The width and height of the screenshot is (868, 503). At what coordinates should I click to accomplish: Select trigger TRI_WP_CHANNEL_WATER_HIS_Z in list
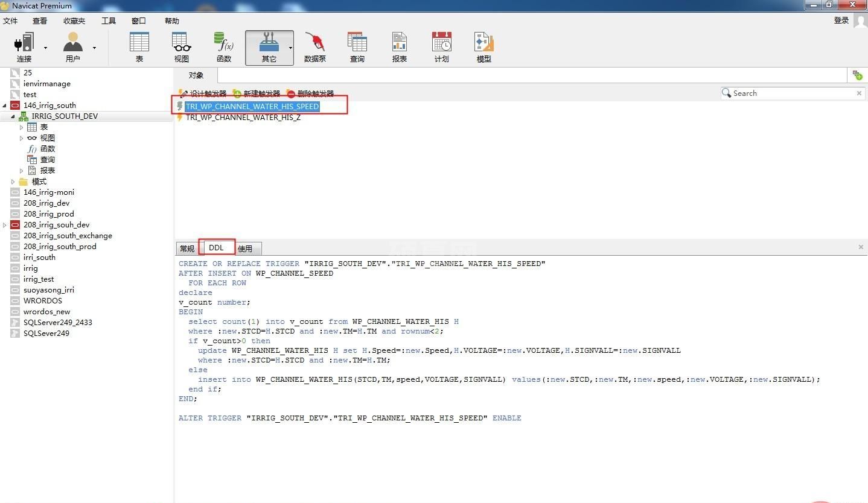click(x=243, y=117)
